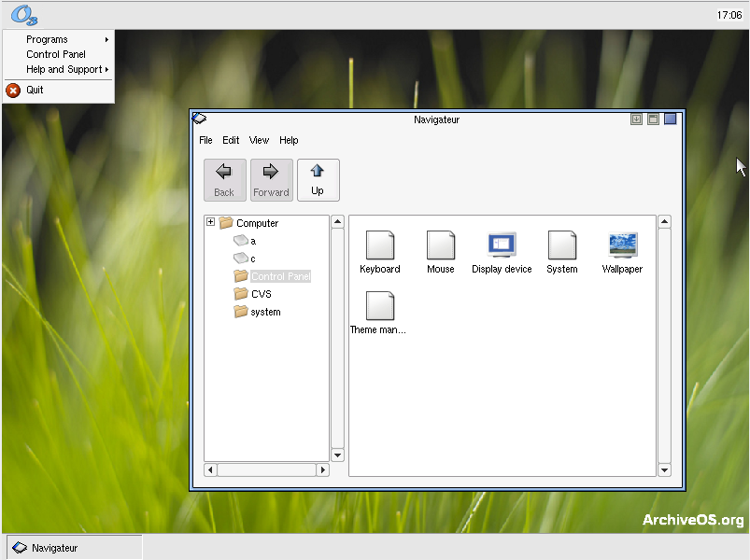Click the Control Panel folder icon in tree
Image resolution: width=750 pixels, height=560 pixels.
(x=241, y=275)
